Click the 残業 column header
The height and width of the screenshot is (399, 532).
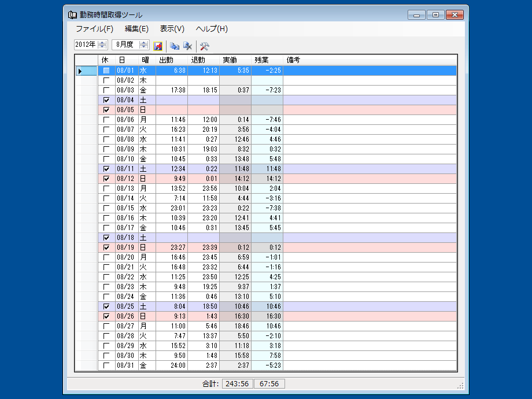(x=267, y=60)
